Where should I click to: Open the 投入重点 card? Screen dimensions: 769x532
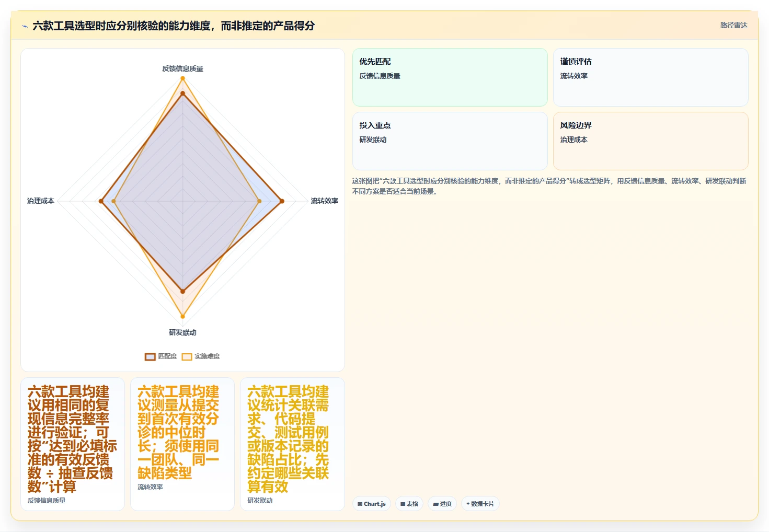point(450,141)
